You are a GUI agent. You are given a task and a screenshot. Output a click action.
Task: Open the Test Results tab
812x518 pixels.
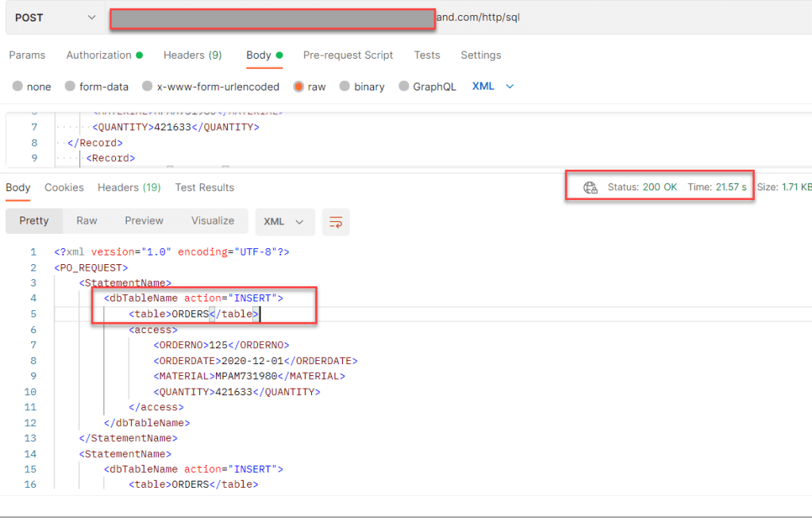pyautogui.click(x=204, y=188)
